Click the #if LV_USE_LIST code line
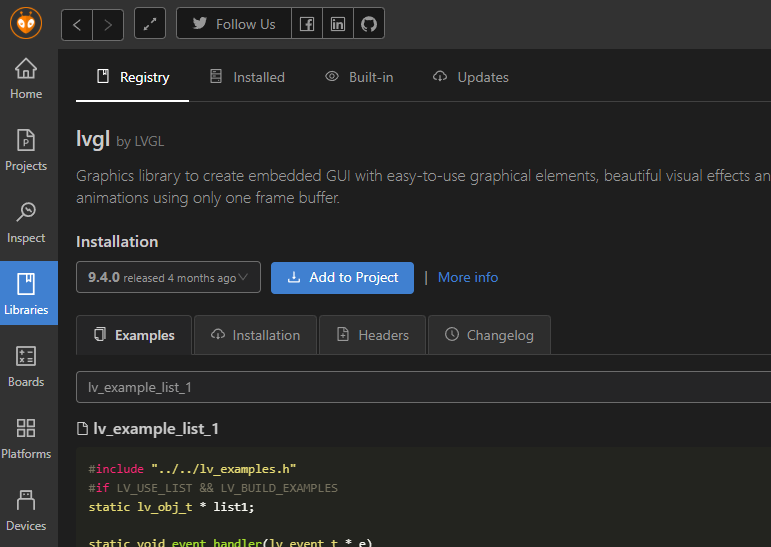This screenshot has height=547, width=771. tap(213, 488)
